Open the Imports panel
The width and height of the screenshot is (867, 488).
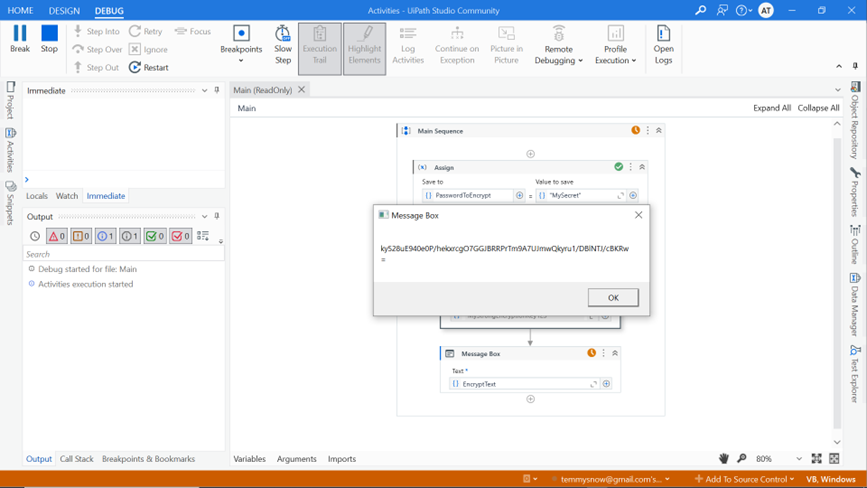(x=342, y=459)
